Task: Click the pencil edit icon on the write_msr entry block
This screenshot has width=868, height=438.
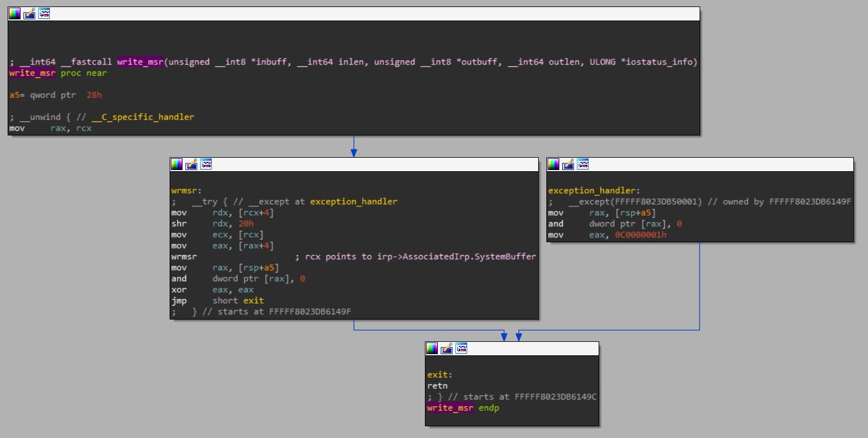Action: point(29,13)
